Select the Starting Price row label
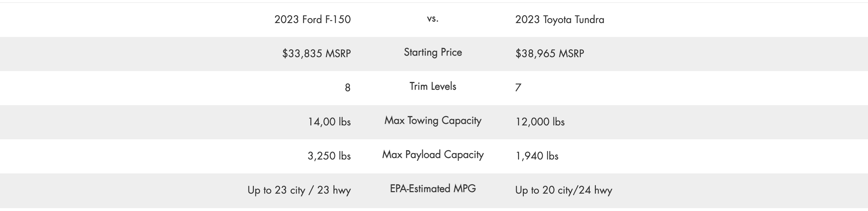Image resolution: width=868 pixels, height=211 pixels. [433, 52]
